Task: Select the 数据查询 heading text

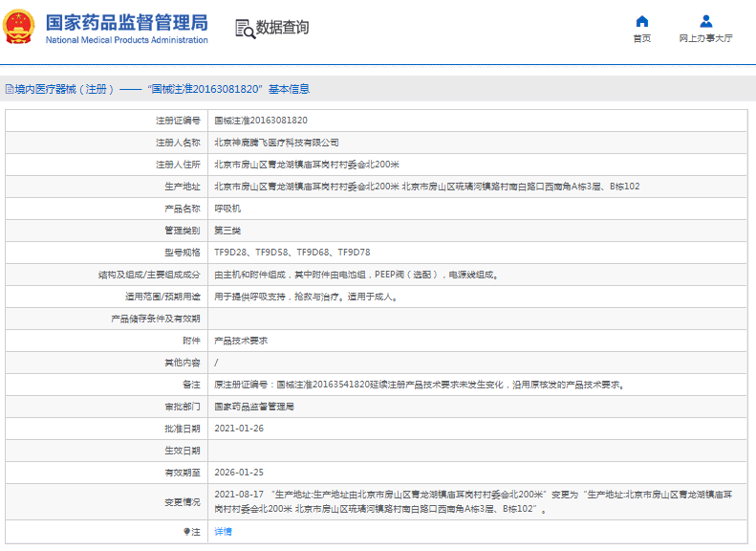Action: pyautogui.click(x=283, y=28)
